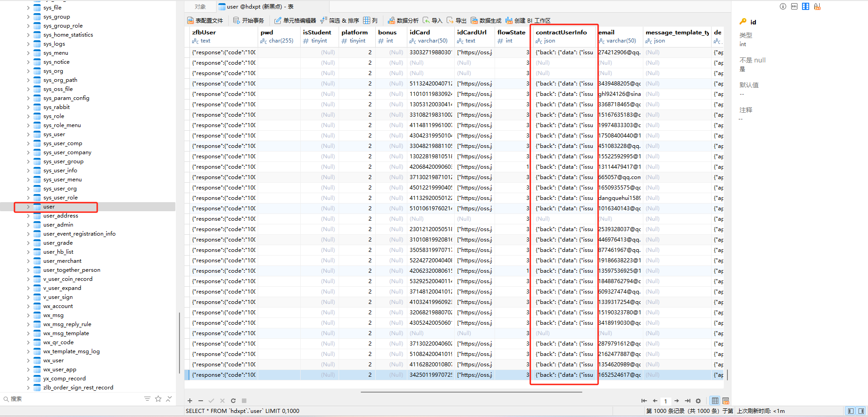Toggle the left navigation pane
This screenshot has width=868, height=417.
pos(851,411)
